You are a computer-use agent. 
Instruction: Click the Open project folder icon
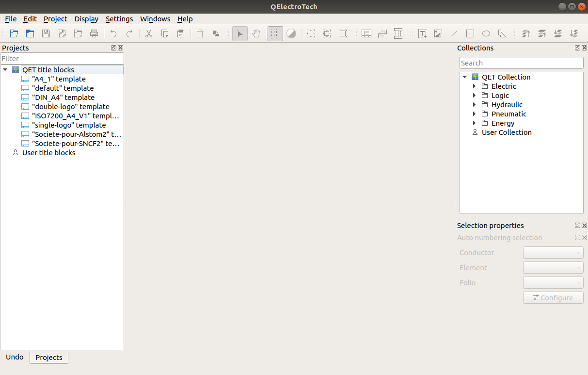[30, 33]
